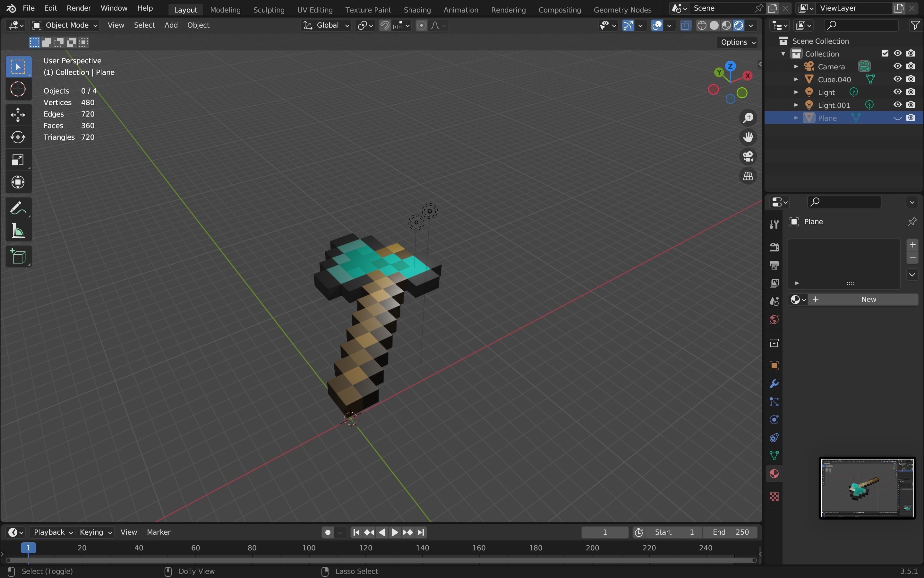Click the current frame number field
The height and width of the screenshot is (578, 924).
pyautogui.click(x=604, y=532)
